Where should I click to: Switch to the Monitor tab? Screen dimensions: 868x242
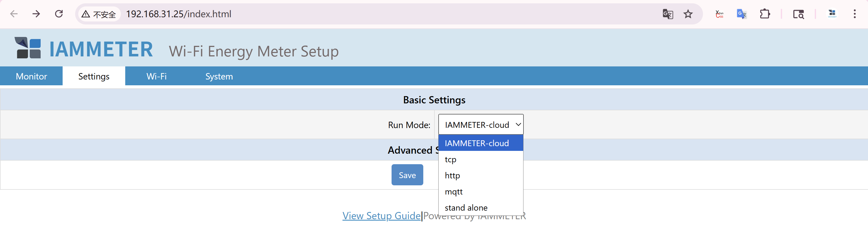coord(31,76)
